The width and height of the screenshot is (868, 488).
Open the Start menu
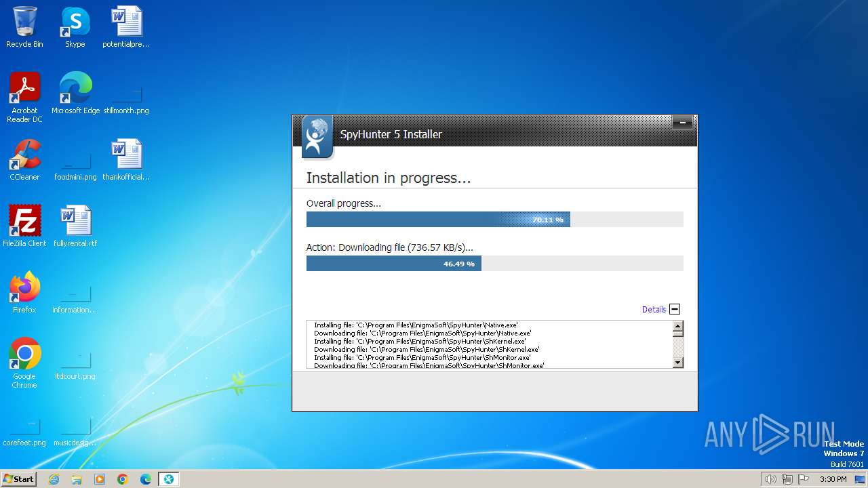18,479
